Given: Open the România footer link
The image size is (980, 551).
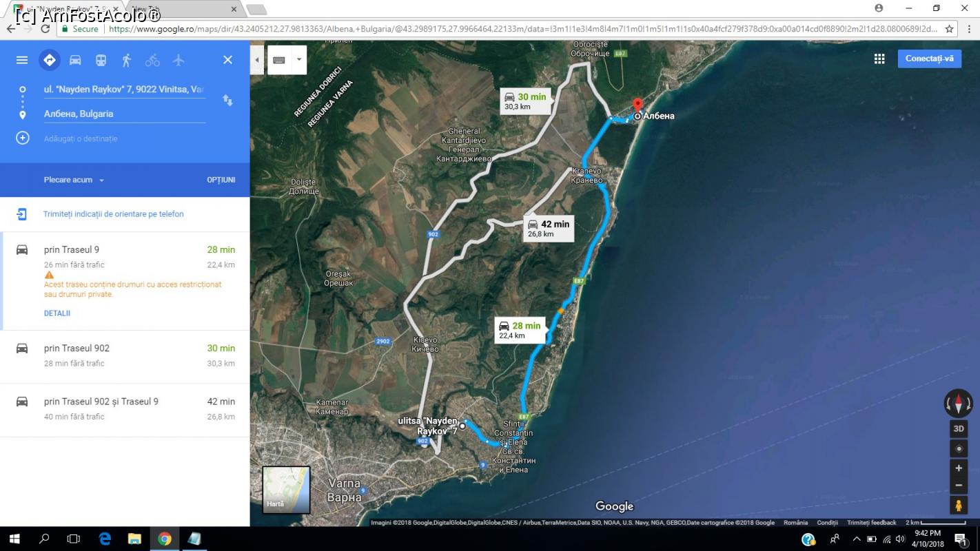Looking at the screenshot, I should [795, 523].
